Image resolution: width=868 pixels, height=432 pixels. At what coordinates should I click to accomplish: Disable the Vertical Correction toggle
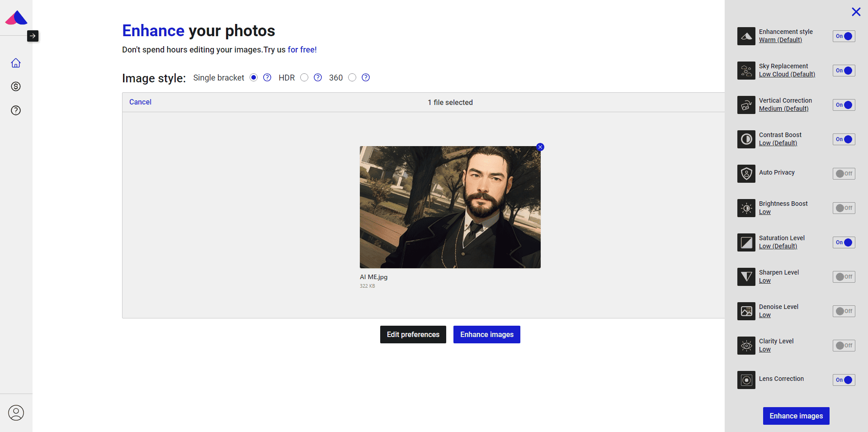(x=844, y=105)
